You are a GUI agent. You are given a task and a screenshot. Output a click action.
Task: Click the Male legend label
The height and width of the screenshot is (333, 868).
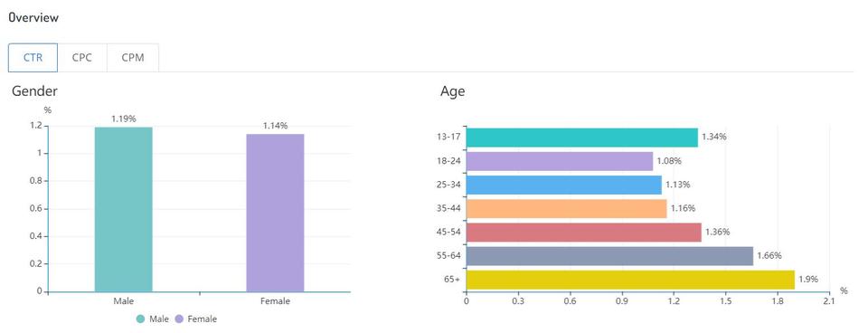[x=159, y=319]
